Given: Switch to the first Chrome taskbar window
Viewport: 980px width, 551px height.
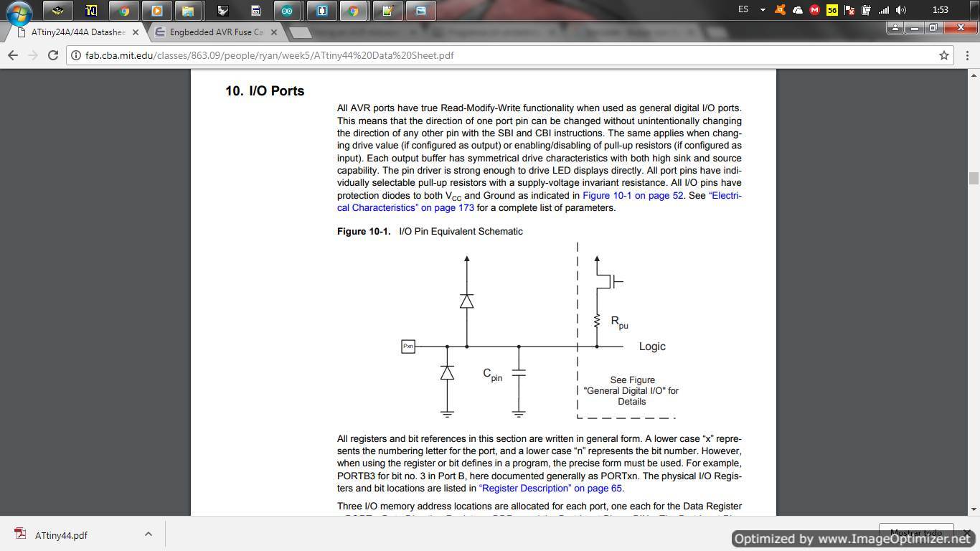Looking at the screenshot, I should 124,10.
